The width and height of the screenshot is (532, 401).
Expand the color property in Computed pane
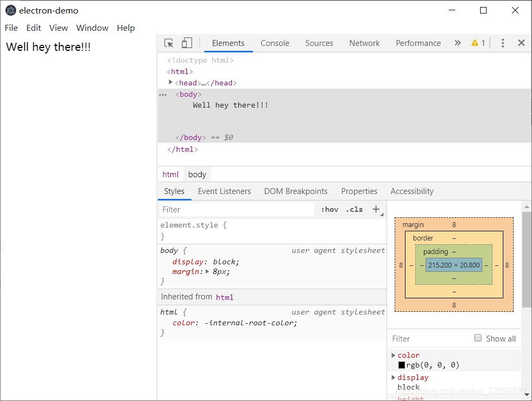tap(394, 355)
